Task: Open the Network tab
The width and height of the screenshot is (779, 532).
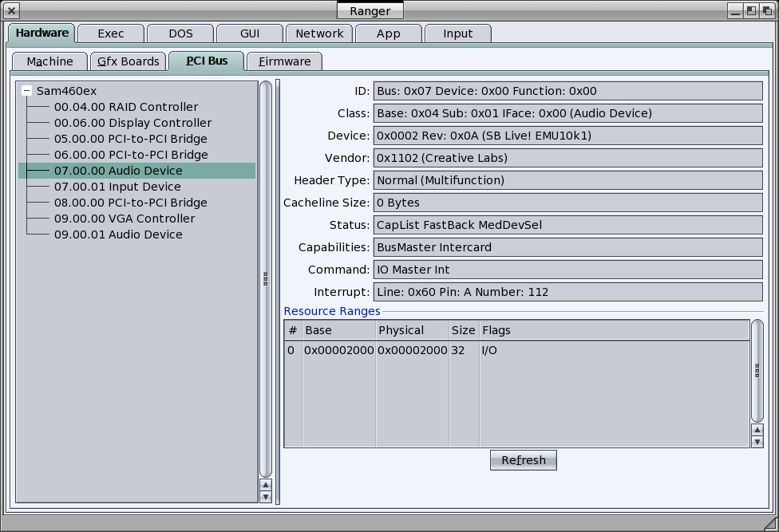Action: [319, 33]
